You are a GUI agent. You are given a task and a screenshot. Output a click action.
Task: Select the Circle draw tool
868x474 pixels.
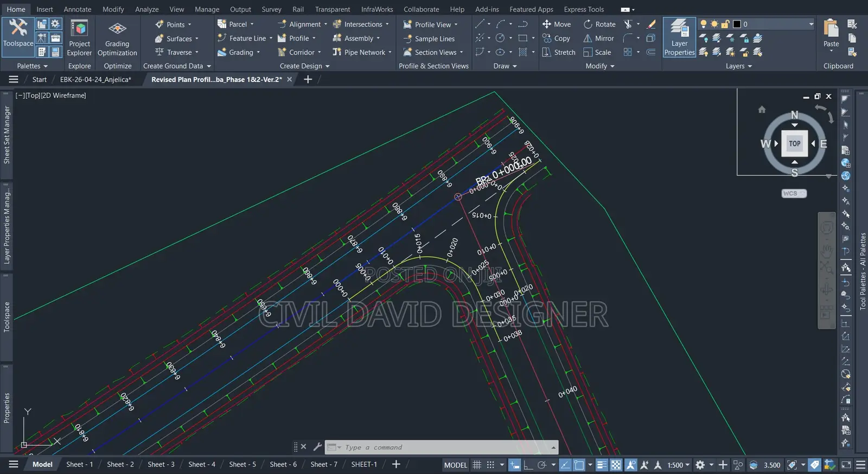click(500, 38)
